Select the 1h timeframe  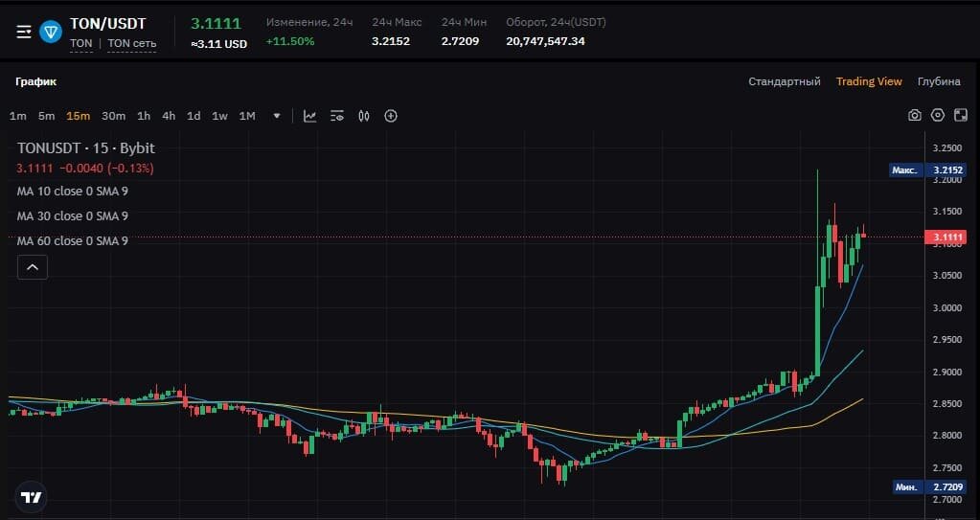click(x=144, y=116)
